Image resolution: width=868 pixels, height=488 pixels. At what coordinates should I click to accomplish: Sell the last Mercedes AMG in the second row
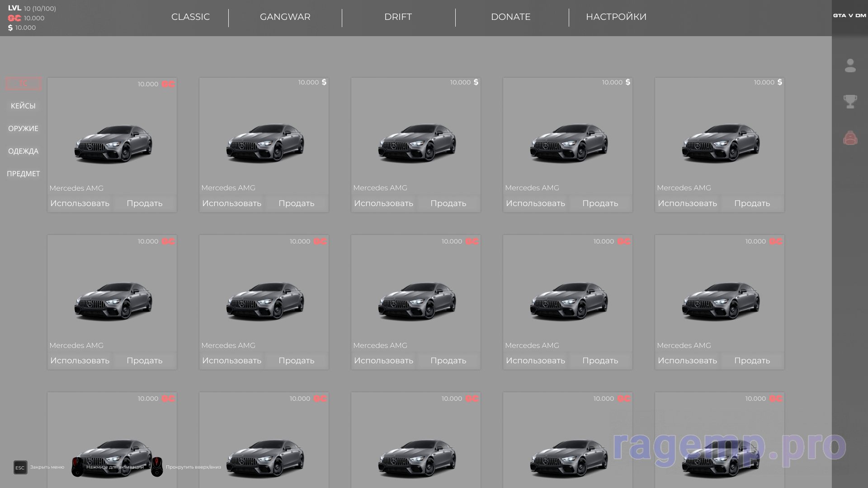click(752, 361)
